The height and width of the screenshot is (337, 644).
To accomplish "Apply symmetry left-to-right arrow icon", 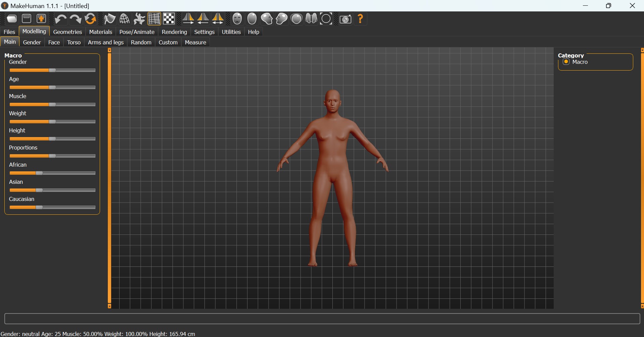I will [x=188, y=19].
